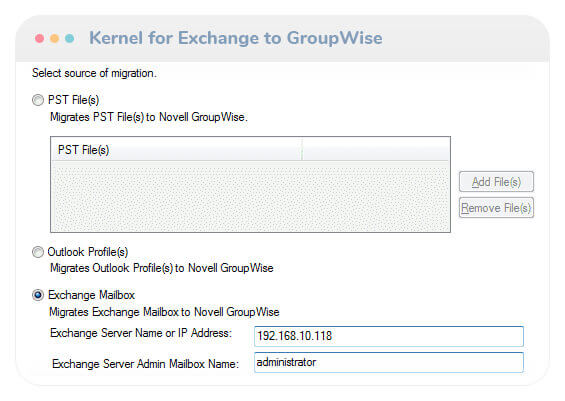Click 'Exchange Server Name or IP Address:' label
The width and height of the screenshot is (565, 401).
click(141, 333)
